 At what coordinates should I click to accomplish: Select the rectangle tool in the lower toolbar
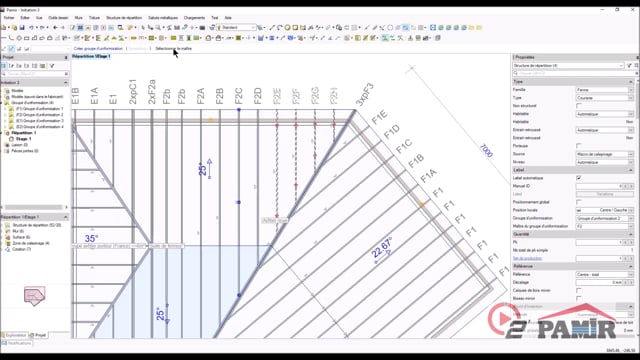tap(27, 38)
